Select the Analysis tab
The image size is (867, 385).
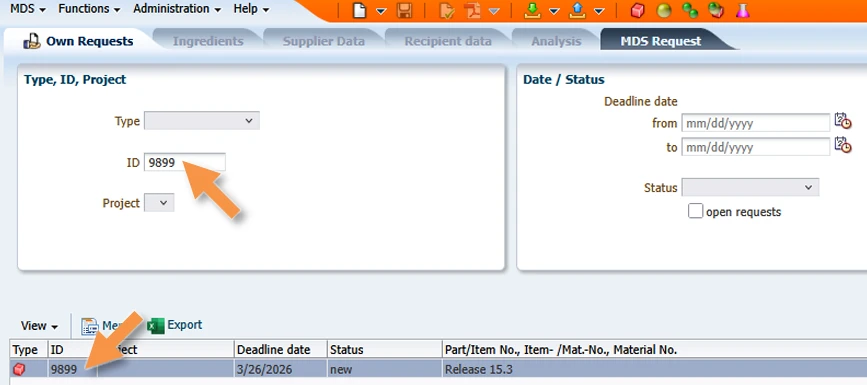[x=556, y=41]
